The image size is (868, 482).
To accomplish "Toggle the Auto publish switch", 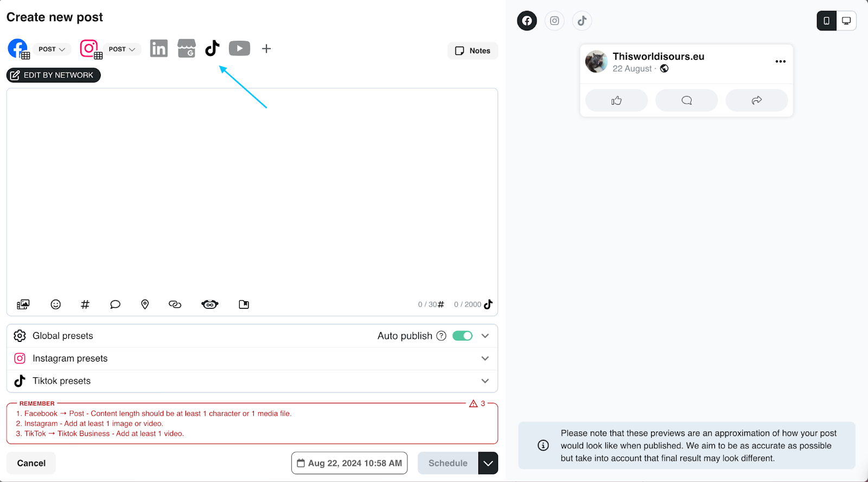I will coord(463,336).
